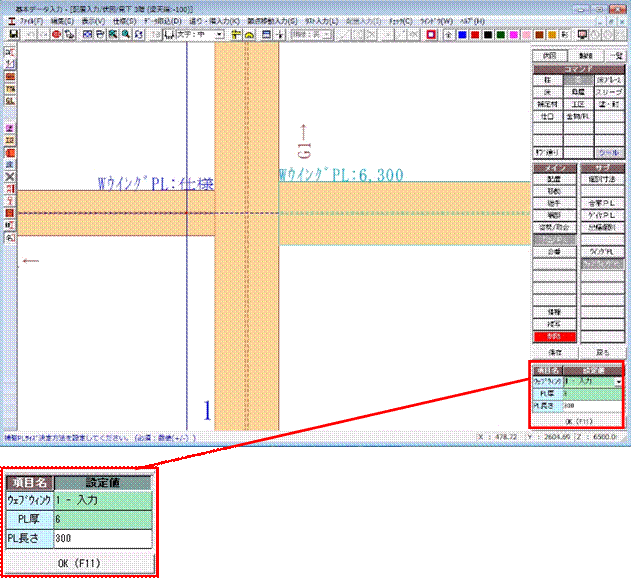The image size is (631, 578).
Task: Click the G1 beam label on canvas
Action: pos(304,150)
